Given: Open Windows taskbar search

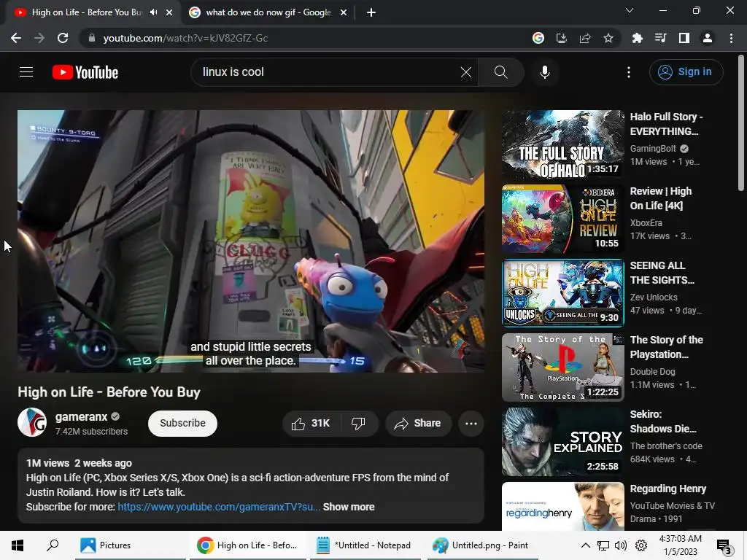Looking at the screenshot, I should [x=53, y=545].
